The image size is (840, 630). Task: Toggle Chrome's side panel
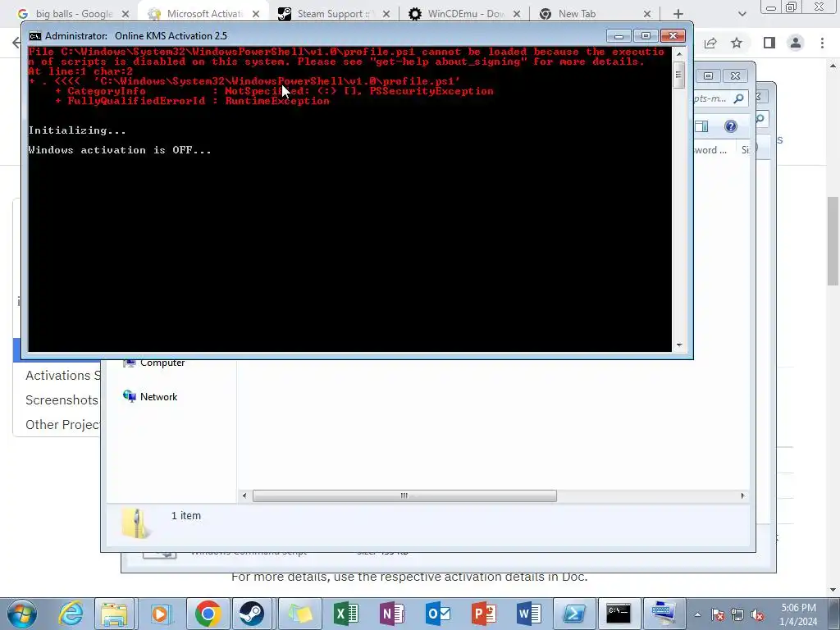point(769,43)
